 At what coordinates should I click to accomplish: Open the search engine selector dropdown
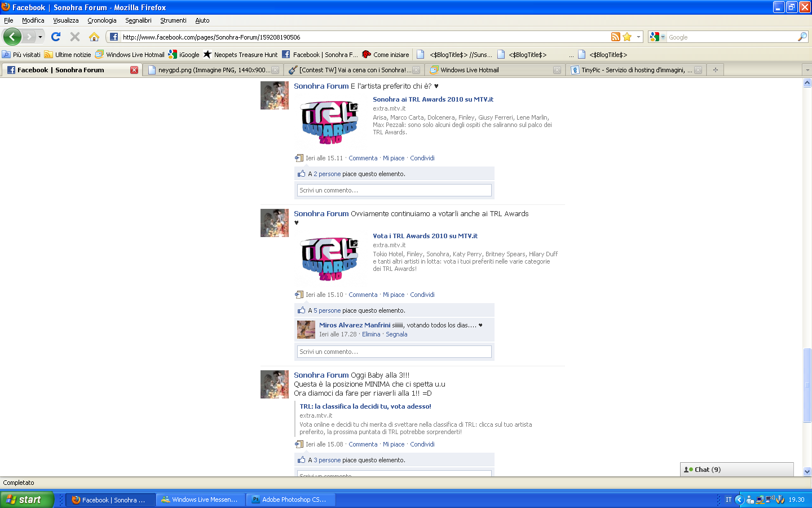coord(657,37)
